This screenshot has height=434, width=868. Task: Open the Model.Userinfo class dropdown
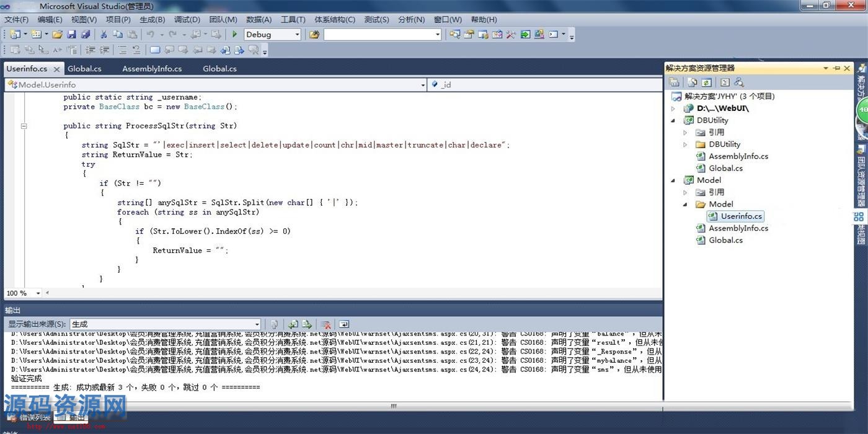(423, 84)
